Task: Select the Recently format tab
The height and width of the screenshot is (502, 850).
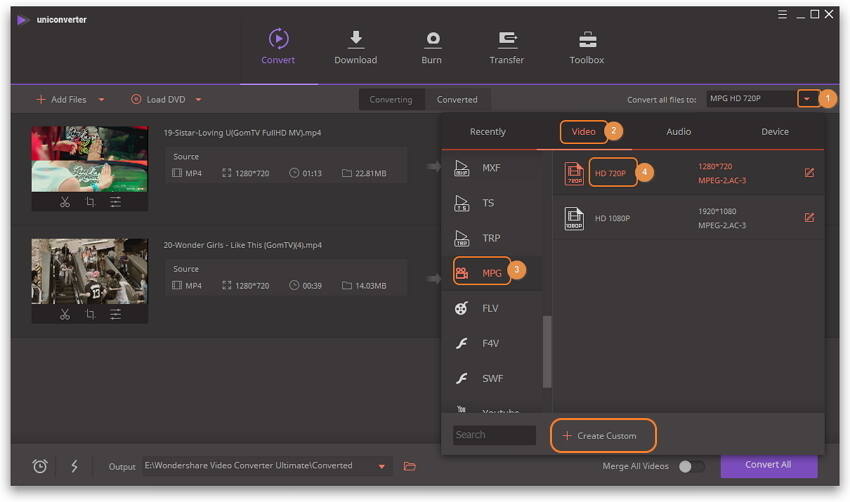Action: pos(488,132)
